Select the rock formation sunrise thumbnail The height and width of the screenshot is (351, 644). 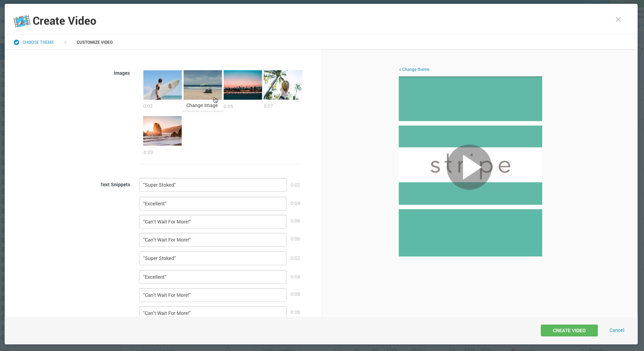(x=162, y=131)
